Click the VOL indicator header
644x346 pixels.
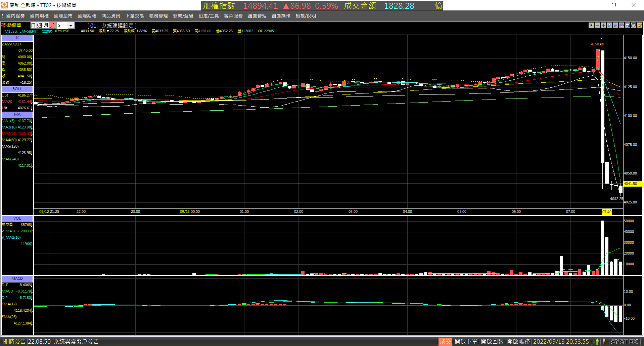pyautogui.click(x=17, y=219)
